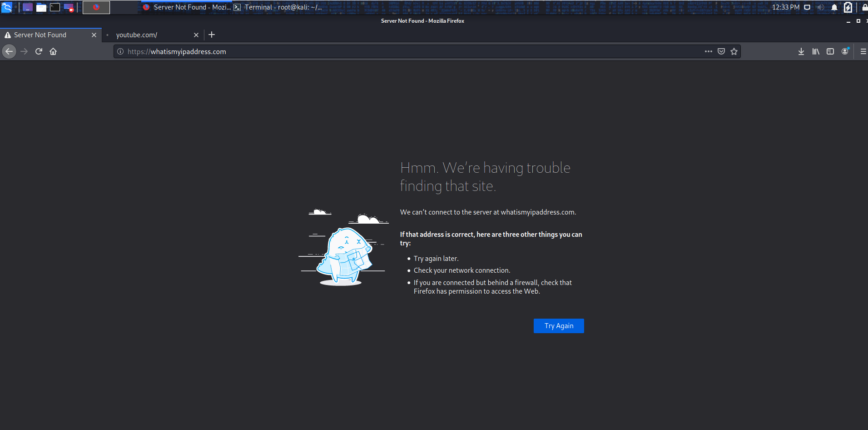Click the 'We can't connect to the server' text
Screen dimensions: 868x430
click(x=488, y=212)
